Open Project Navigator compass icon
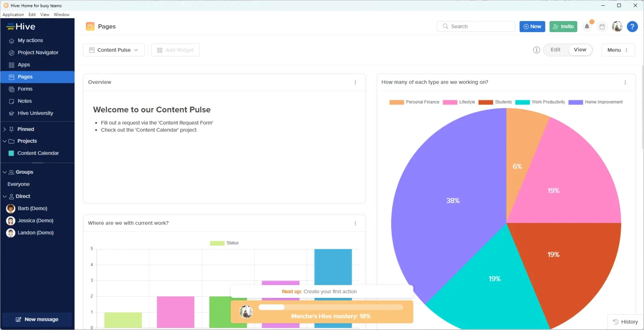This screenshot has width=644, height=330. pyautogui.click(x=12, y=53)
